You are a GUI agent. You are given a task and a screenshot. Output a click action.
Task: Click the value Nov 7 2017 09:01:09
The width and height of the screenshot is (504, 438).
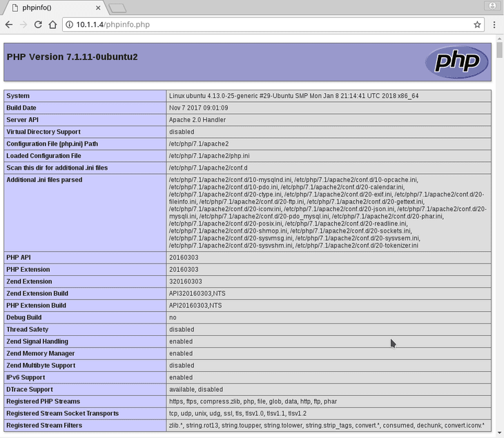pos(199,108)
